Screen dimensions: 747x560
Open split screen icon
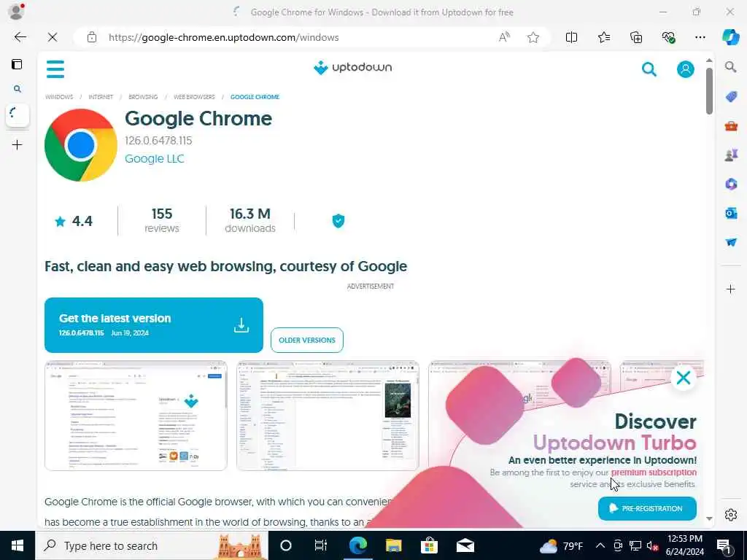coord(571,37)
